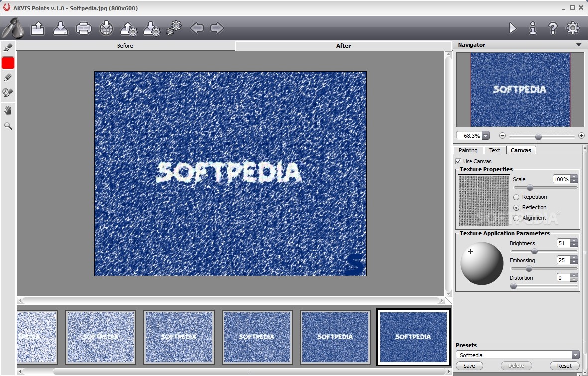The width and height of the screenshot is (588, 376).
Task: Save image with the download arrow icon
Action: (60, 28)
